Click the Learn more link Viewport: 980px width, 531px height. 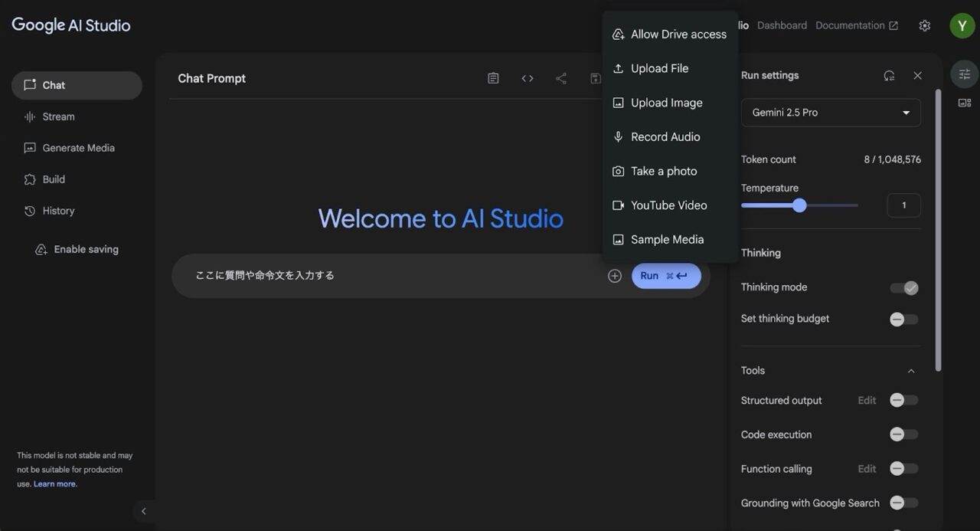(54, 484)
